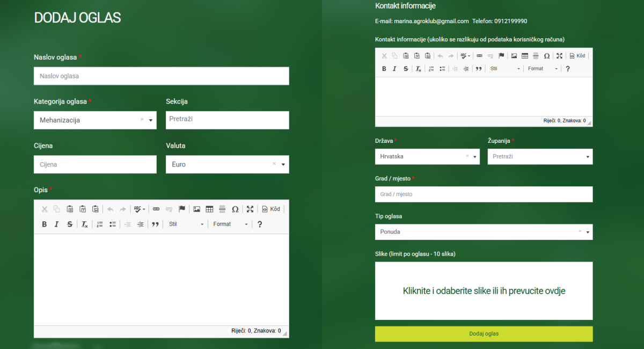Image resolution: width=644 pixels, height=349 pixels.
Task: Open the Format menu in Opis editor
Action: [x=230, y=224]
